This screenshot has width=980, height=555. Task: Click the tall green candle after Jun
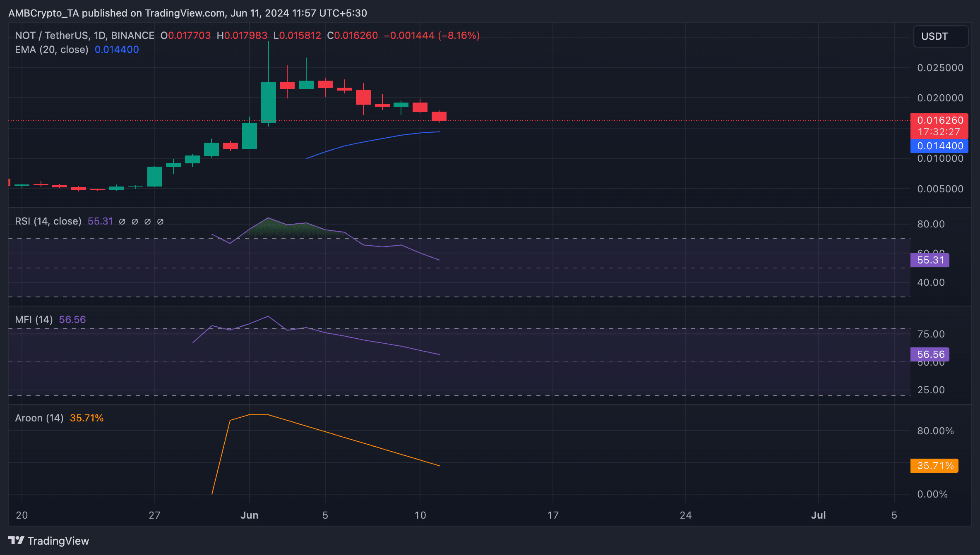click(x=269, y=102)
